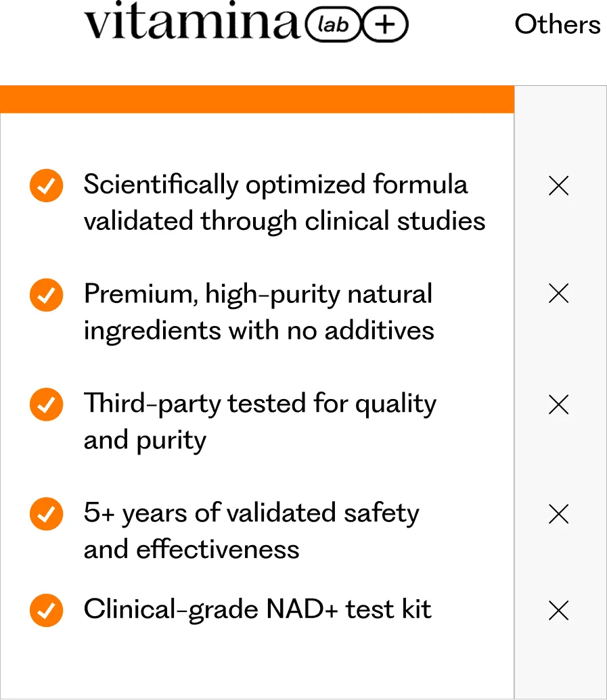Viewport: 607px width, 700px height.
Task: Click "and effectiveness" text line
Action: [x=192, y=549]
